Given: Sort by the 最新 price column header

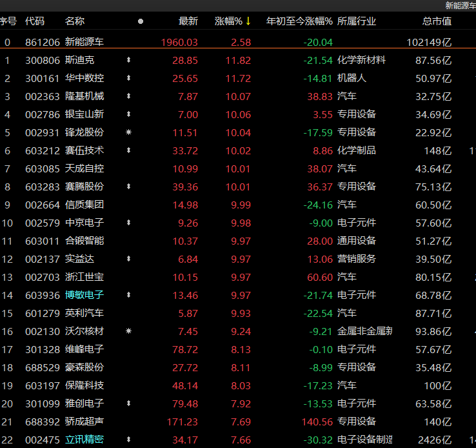Looking at the screenshot, I should coord(188,21).
